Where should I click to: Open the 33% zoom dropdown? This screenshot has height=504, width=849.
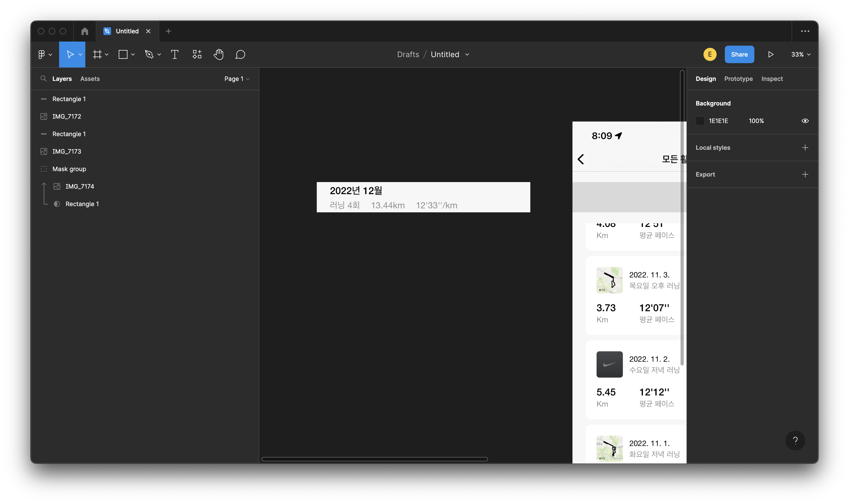click(x=800, y=54)
